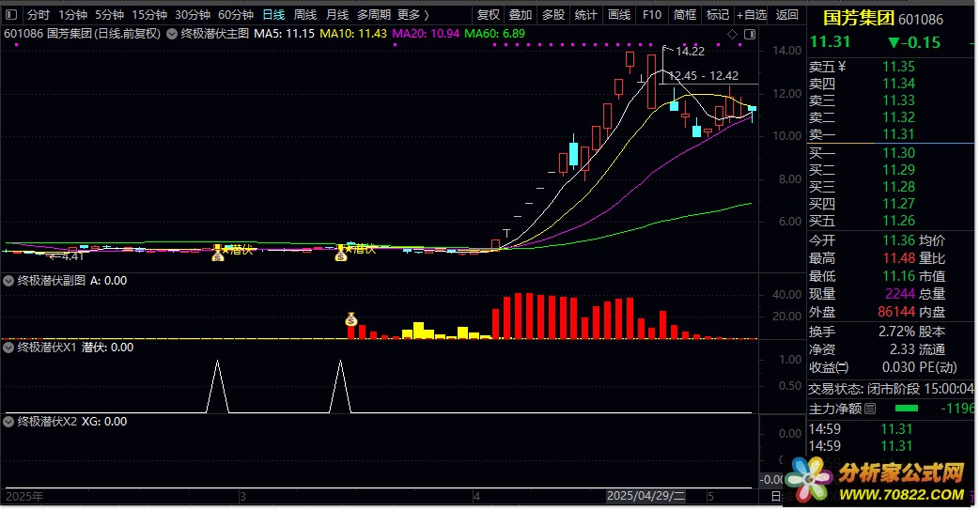
Task: Click 收益(二) value 0.030
Action: [x=898, y=367]
